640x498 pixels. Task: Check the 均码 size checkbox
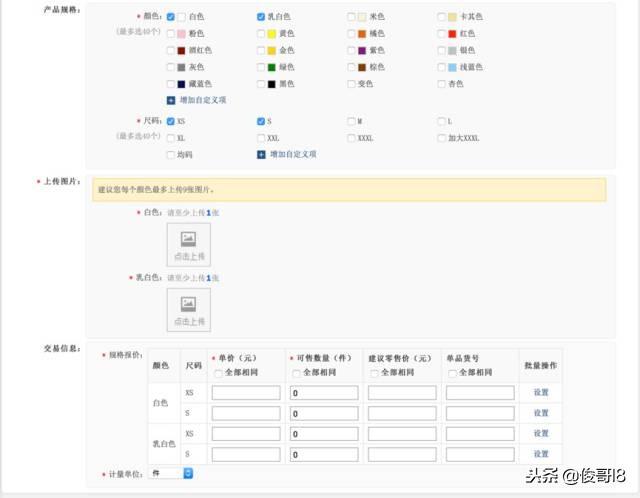click(171, 155)
